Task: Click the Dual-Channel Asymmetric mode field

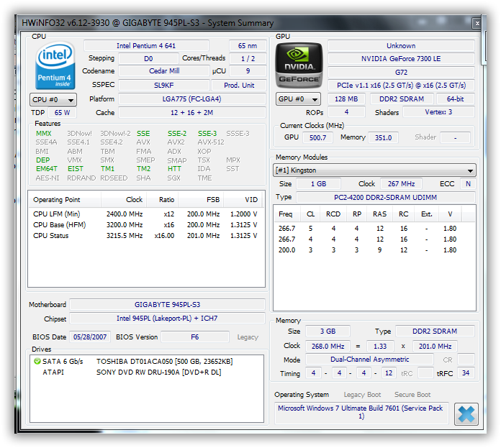Action: (x=369, y=360)
